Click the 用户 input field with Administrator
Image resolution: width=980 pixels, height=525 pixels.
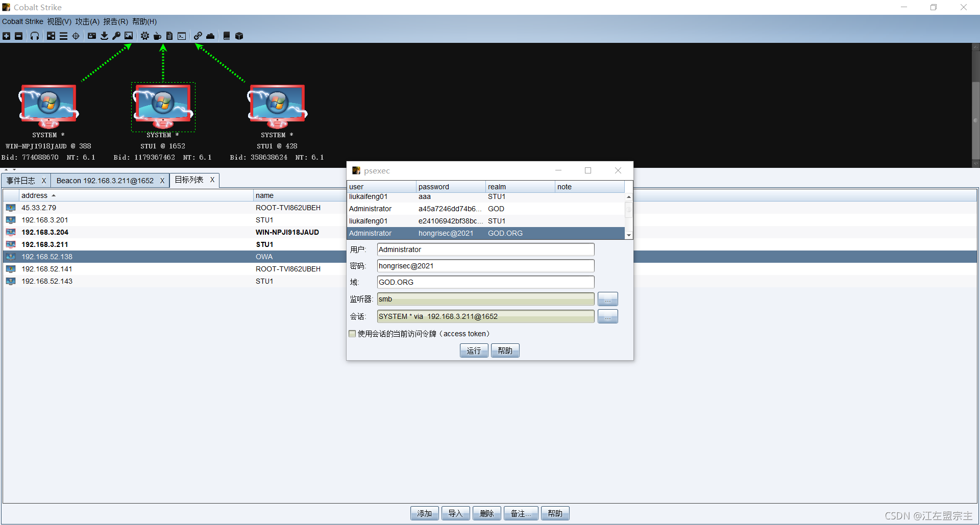[485, 249]
